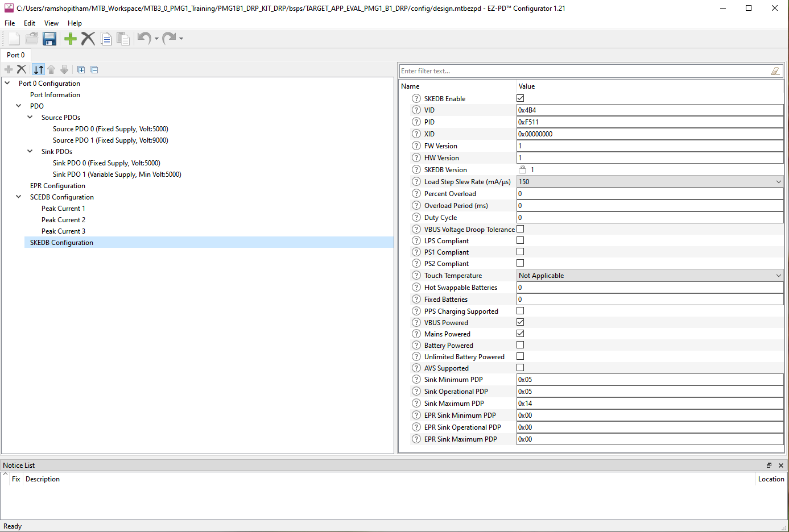
Task: Click the green plus Add icon
Action: tap(71, 38)
